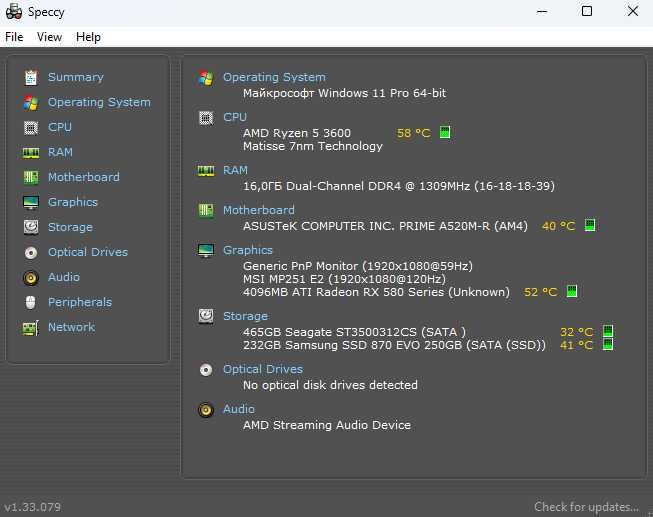Click the RAM heading link in main panel
This screenshot has width=653, height=517.
point(235,170)
